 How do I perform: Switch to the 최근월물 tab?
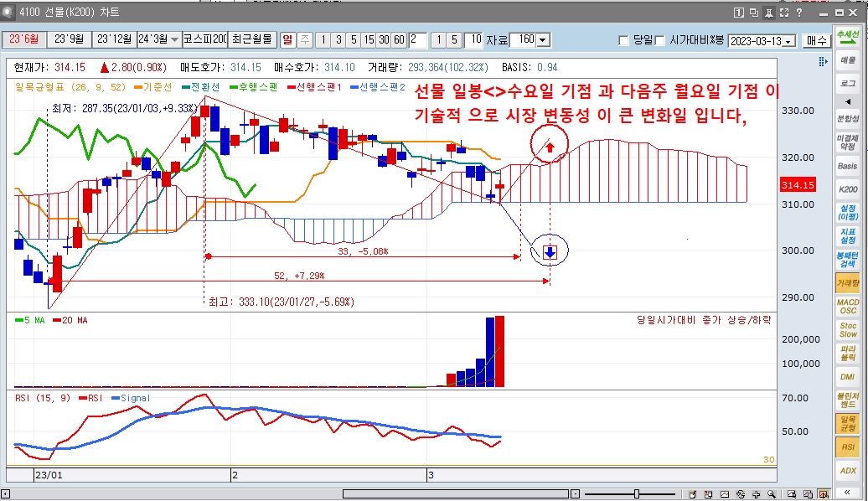pos(252,39)
